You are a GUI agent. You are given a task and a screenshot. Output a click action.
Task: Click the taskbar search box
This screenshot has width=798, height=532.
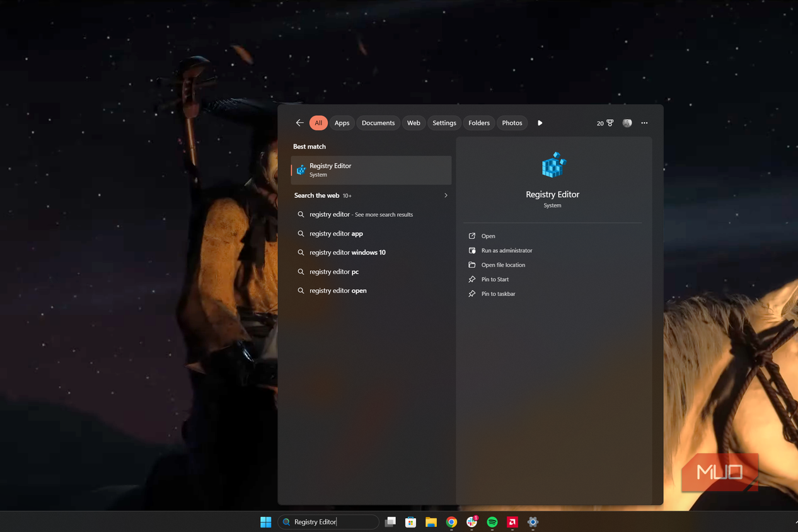[328, 522]
